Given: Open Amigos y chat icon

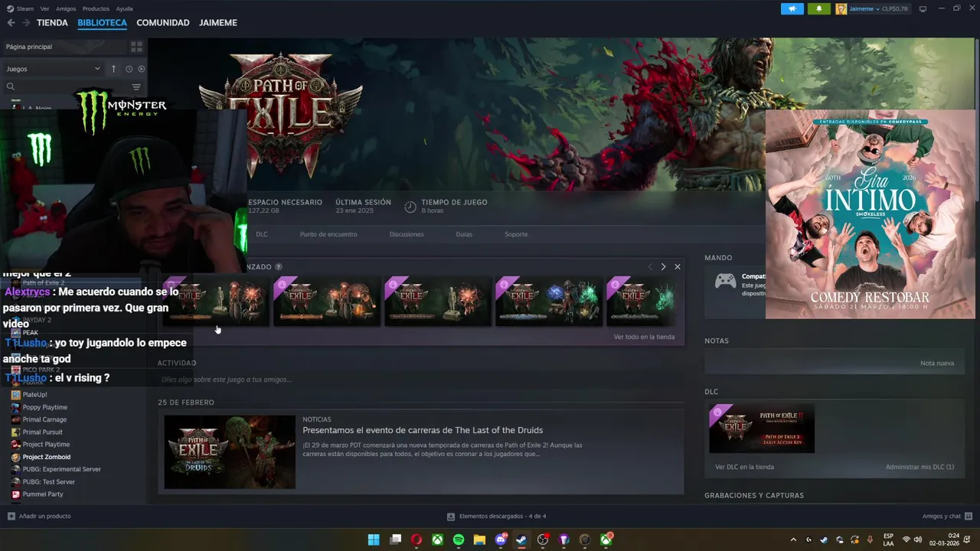Looking at the screenshot, I should click(x=969, y=516).
